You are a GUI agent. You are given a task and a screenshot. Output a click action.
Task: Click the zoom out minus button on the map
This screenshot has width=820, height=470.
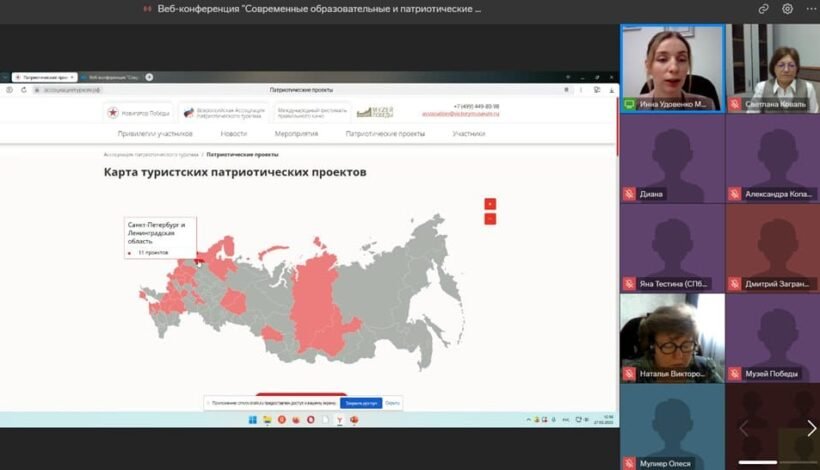490,219
